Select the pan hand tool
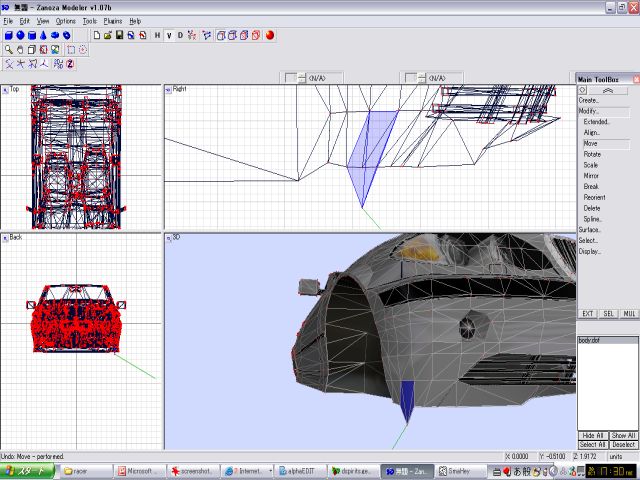640x480 pixels. [x=20, y=49]
